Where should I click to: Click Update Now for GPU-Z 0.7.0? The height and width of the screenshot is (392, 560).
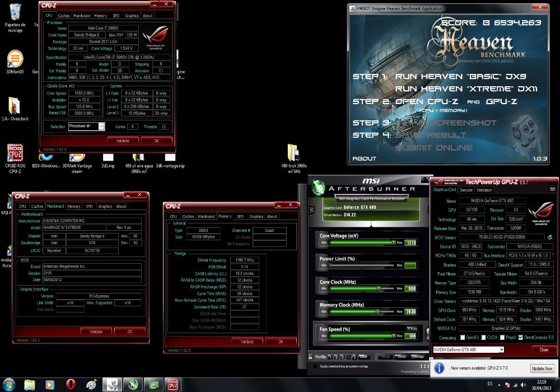click(x=542, y=368)
